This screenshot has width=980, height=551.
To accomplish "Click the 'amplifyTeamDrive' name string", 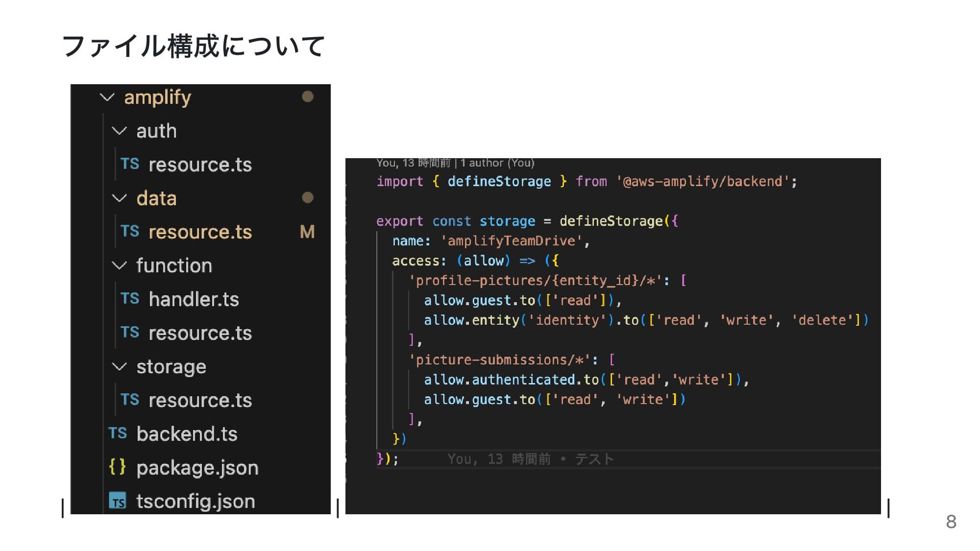I will tap(511, 241).
